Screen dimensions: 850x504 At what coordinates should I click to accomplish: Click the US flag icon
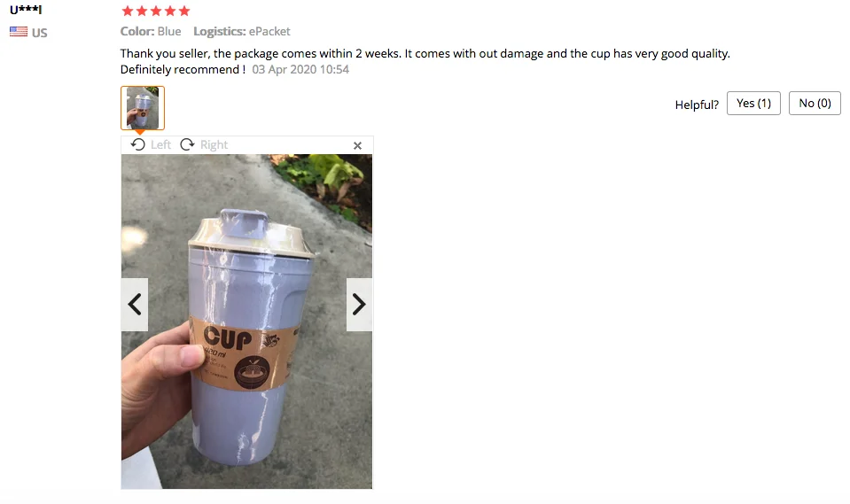pos(19,32)
